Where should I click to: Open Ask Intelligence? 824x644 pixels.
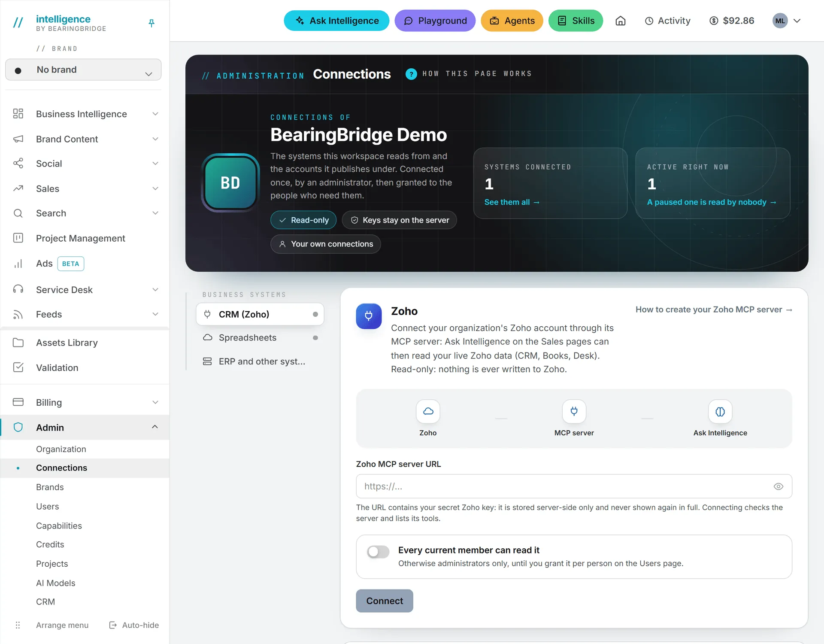(336, 21)
